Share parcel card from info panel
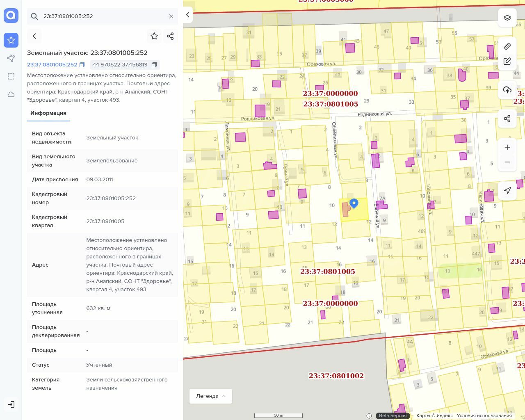Viewport: 525px width, 420px height. click(x=171, y=36)
